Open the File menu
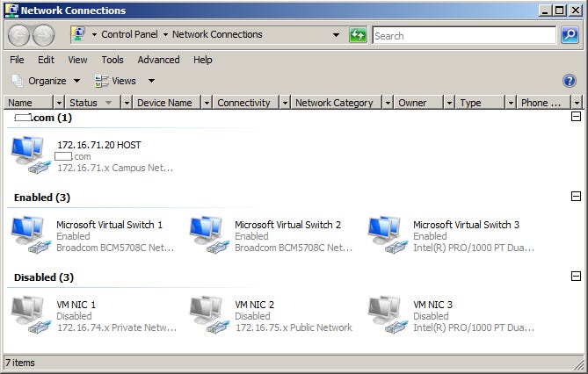Viewport: 588px width, 374px height. [x=17, y=60]
